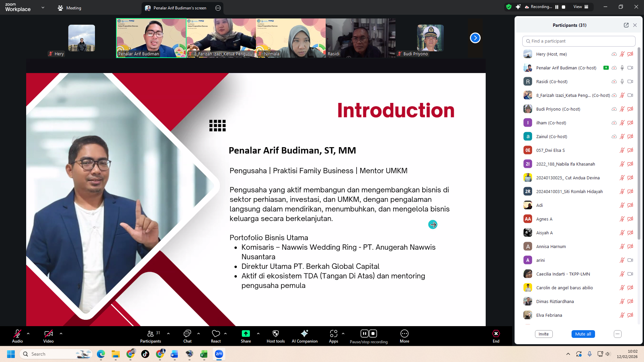Open the Apps icon in toolbar
The image size is (644, 362).
tap(333, 334)
